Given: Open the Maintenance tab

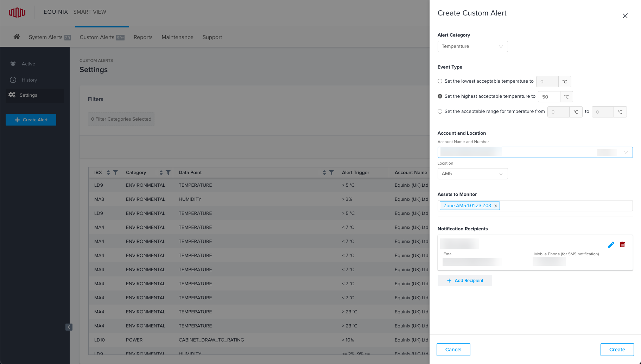Looking at the screenshot, I should point(177,37).
